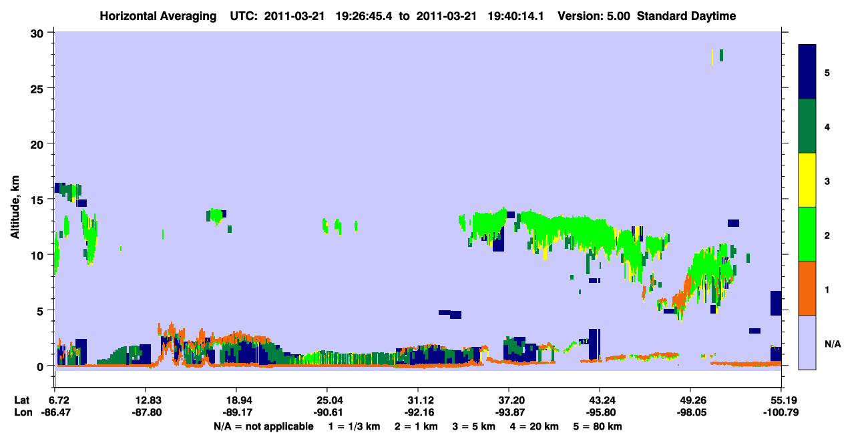The width and height of the screenshot is (868, 445).
Task: Click longitude value -95.80
Action: (600, 412)
